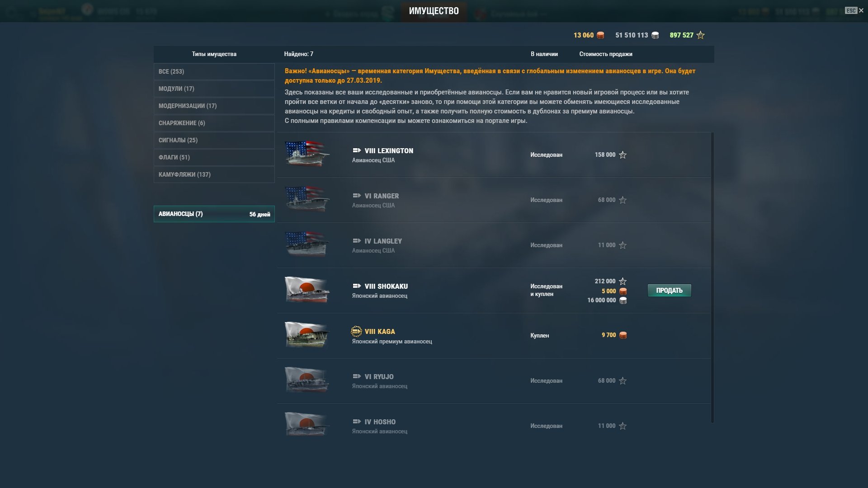Click the free XP star icon in header

pos(701,35)
